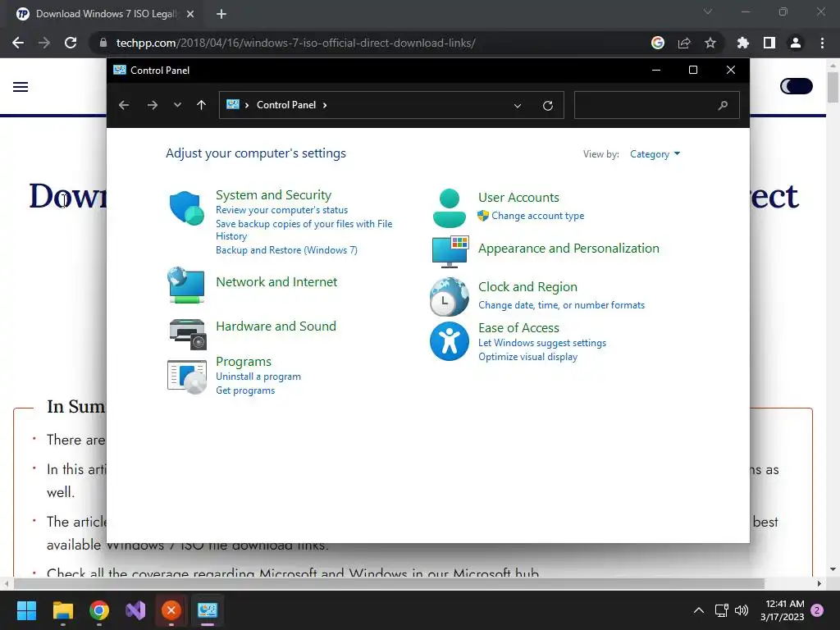Refresh the Control Panel view
Screen dimensions: 840x630
[547, 106]
